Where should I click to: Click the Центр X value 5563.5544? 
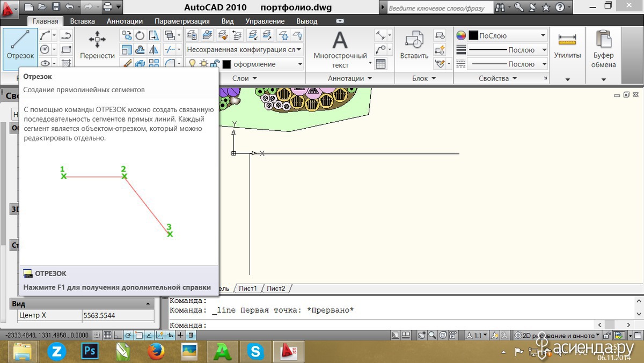(x=118, y=315)
